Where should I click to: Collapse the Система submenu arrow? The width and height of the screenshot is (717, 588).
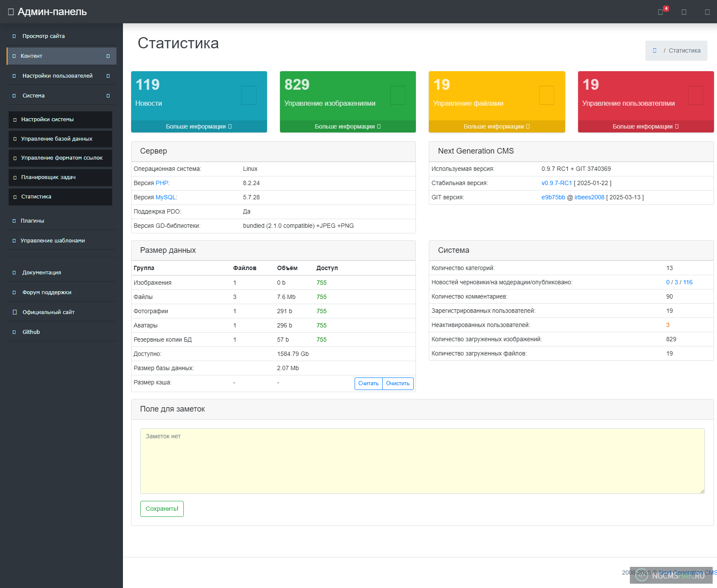point(108,96)
